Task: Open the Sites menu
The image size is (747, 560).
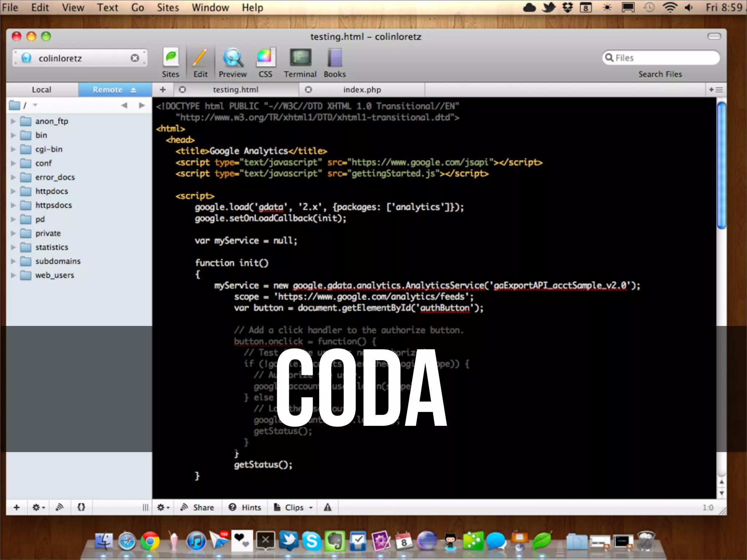Action: pos(168,7)
